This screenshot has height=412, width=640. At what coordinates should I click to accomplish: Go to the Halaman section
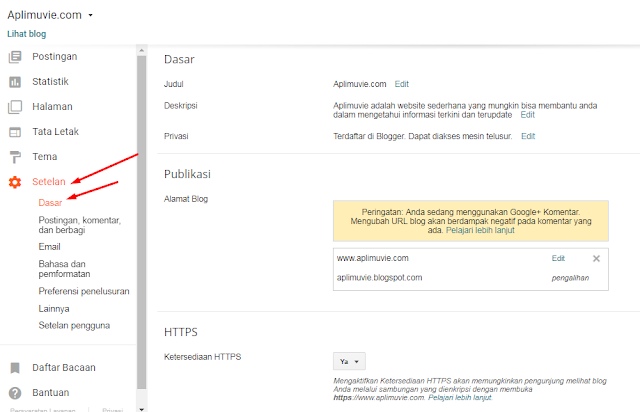coord(52,107)
